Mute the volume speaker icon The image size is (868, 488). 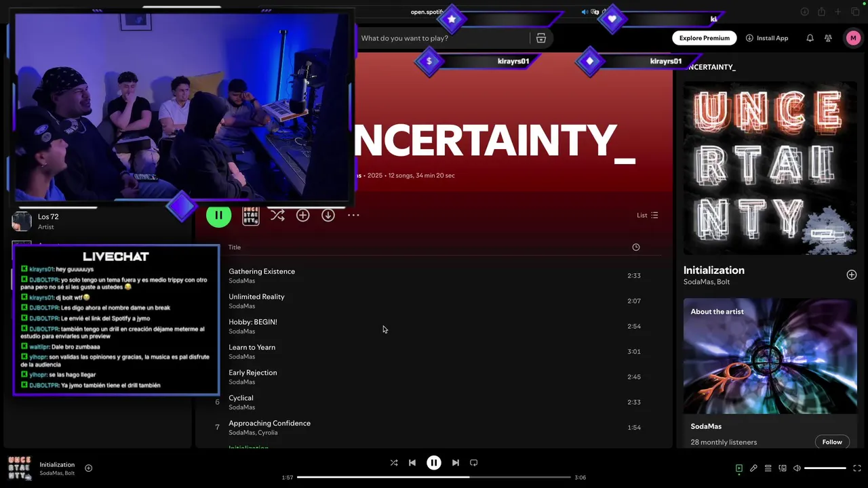(x=797, y=468)
